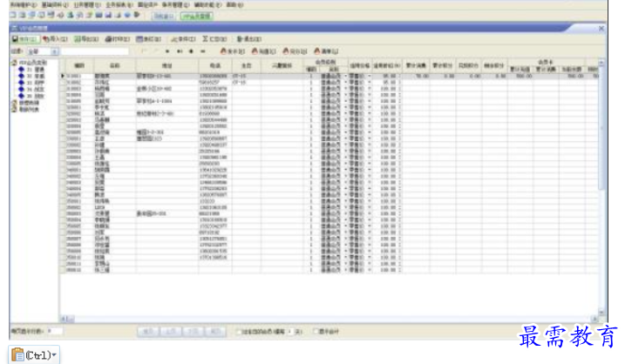Image resolution: width=625 pixels, height=364 pixels.
Task: Click the horizontal scrollbar right arrow
Action: coord(594,319)
